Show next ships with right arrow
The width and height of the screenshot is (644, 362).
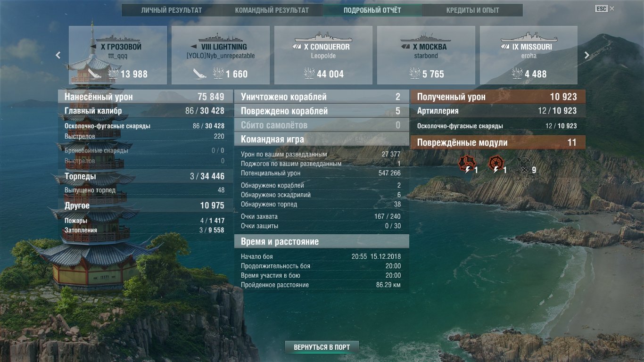pos(587,55)
